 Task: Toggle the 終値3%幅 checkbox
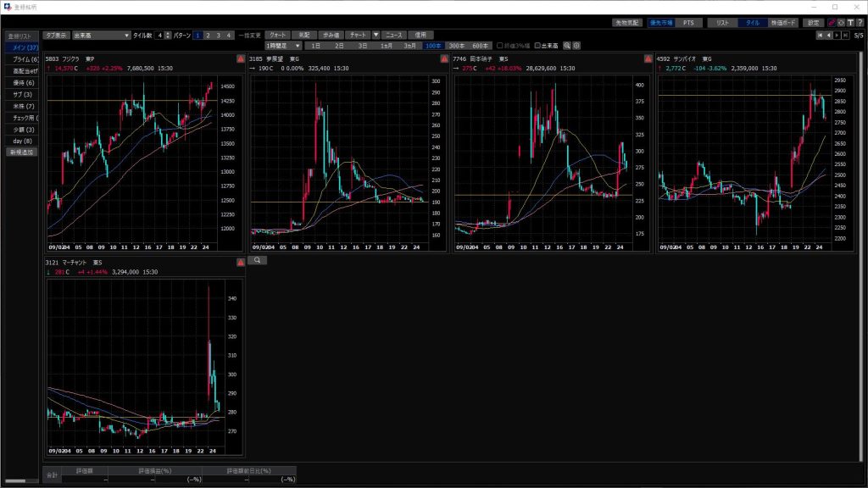pyautogui.click(x=499, y=45)
